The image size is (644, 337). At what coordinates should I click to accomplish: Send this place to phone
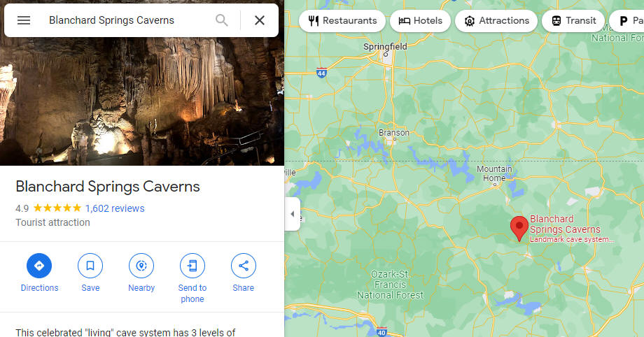click(x=192, y=278)
